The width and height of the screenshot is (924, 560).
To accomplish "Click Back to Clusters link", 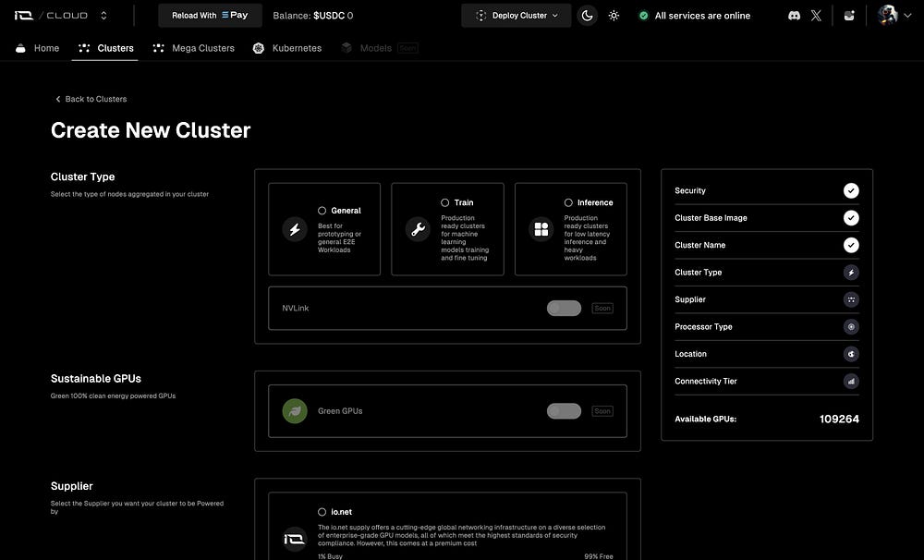I will coord(91,99).
